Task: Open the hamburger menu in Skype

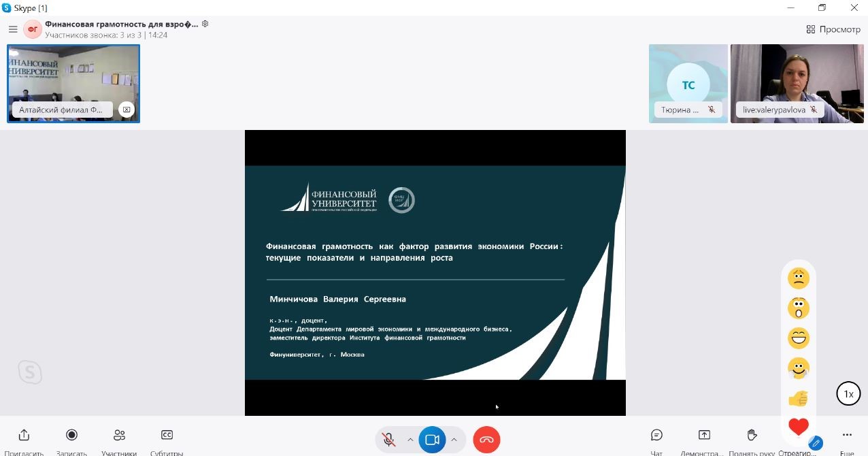Action: point(13,29)
